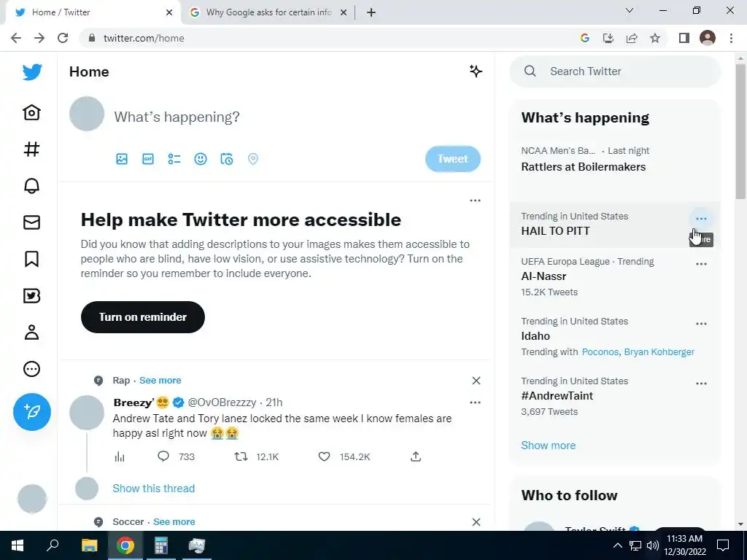Open More menu for #AndrewTaint trend
747x560 pixels.
click(x=701, y=384)
